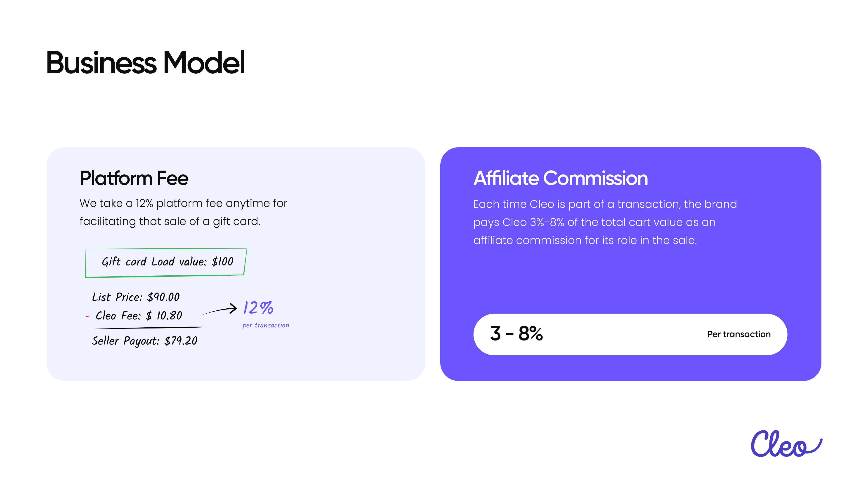The image size is (868, 488).
Task: Select the green-bordered Gift card Load value box
Action: (x=166, y=262)
